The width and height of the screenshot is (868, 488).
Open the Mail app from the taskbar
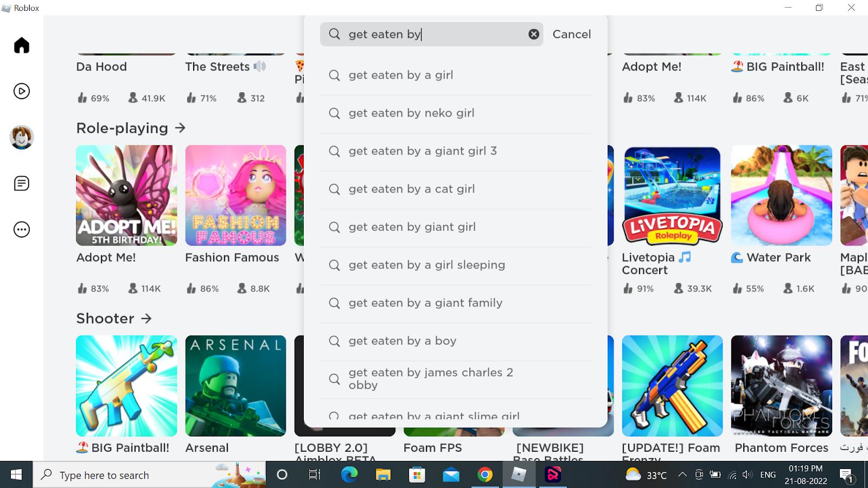click(x=451, y=475)
